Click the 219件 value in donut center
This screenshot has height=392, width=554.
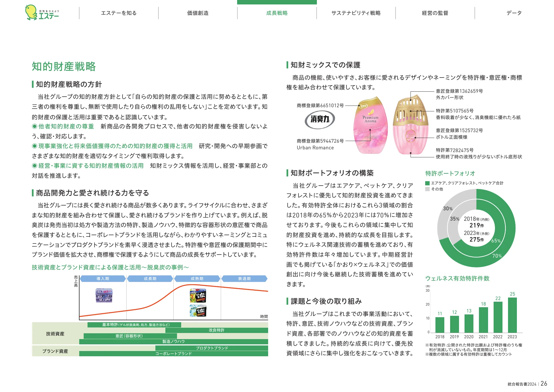477,226
